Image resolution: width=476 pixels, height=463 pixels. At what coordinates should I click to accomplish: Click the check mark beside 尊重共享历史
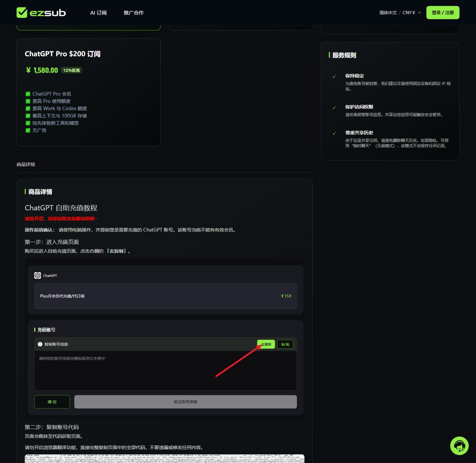[x=334, y=133]
